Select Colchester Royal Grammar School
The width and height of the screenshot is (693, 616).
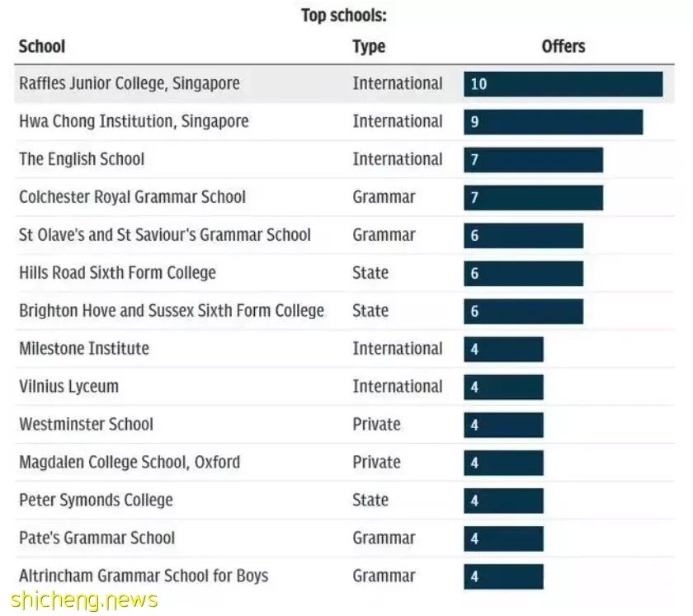[x=132, y=197]
